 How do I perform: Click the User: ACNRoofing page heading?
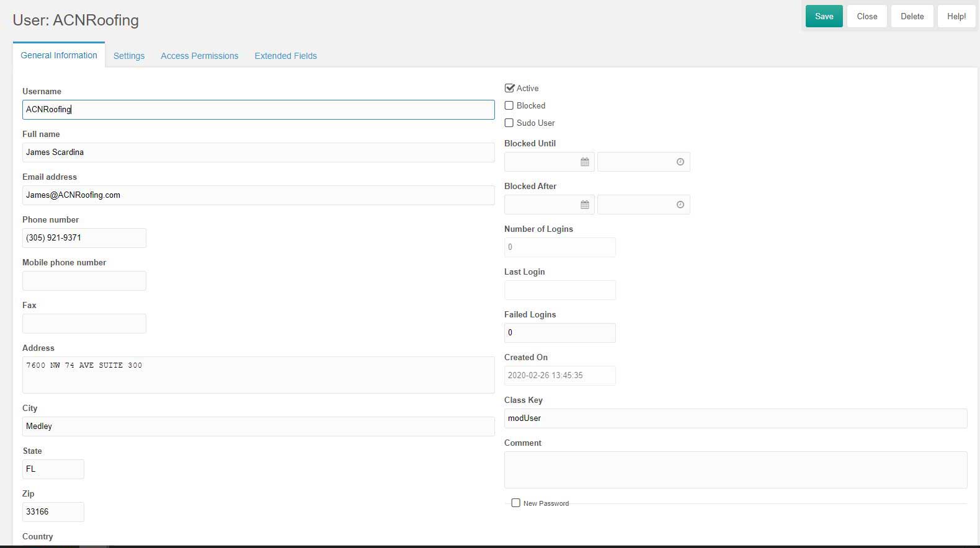76,20
